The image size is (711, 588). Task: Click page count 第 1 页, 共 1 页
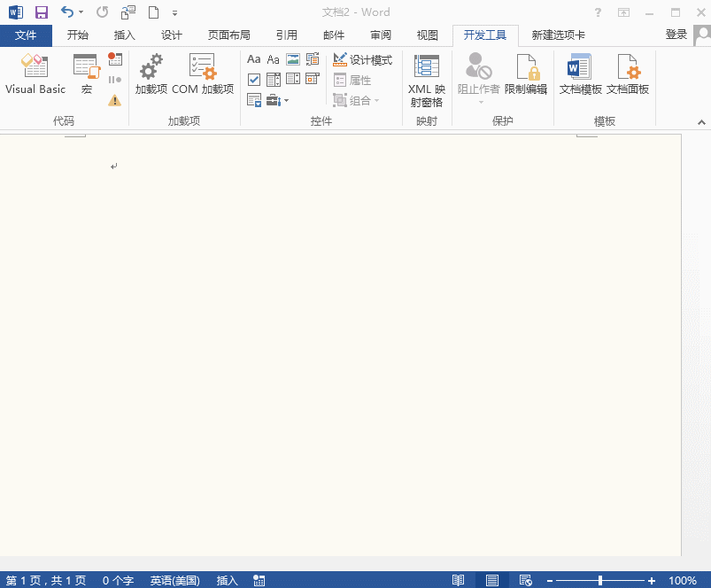click(46, 580)
